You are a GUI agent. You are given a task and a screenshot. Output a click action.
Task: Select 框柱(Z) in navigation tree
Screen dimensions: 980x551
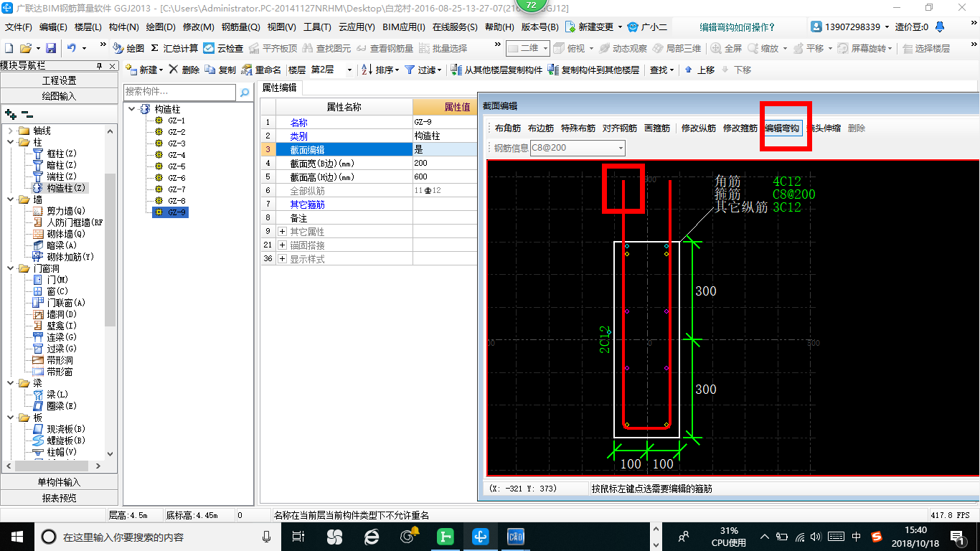coord(62,154)
